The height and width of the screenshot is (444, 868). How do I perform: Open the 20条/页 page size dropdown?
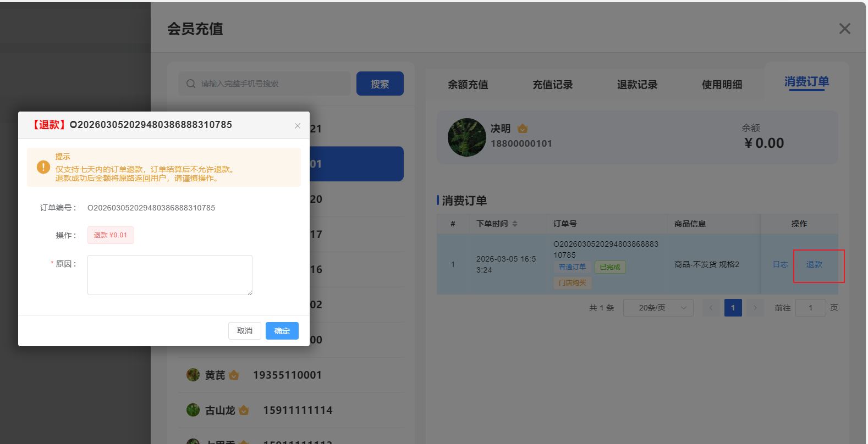coord(658,308)
